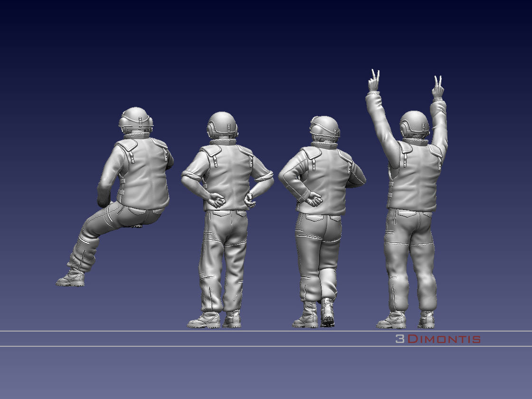Click the pilot raising both arms with peace signs
The image size is (532, 399).
[x=407, y=199]
